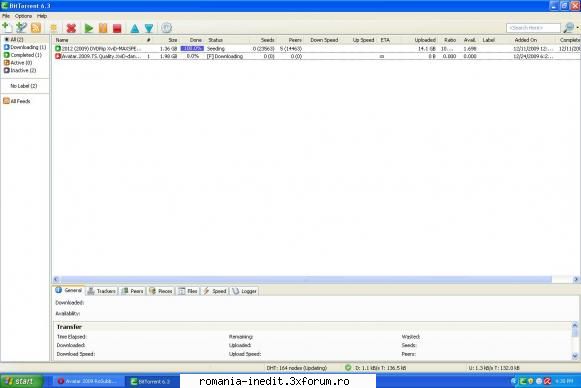Screen dimensions: 581x388
Task: Select No Label (2) in sidebar
Action: 24,86
